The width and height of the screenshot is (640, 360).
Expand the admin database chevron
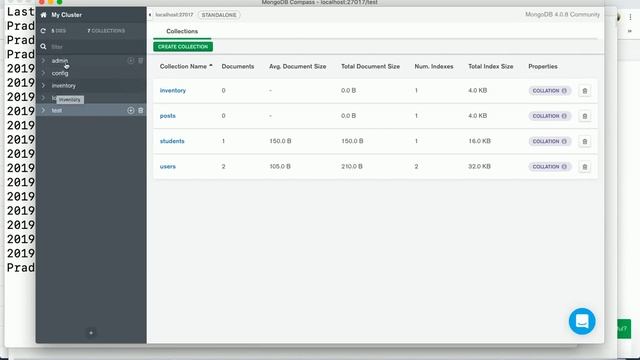coord(43,60)
